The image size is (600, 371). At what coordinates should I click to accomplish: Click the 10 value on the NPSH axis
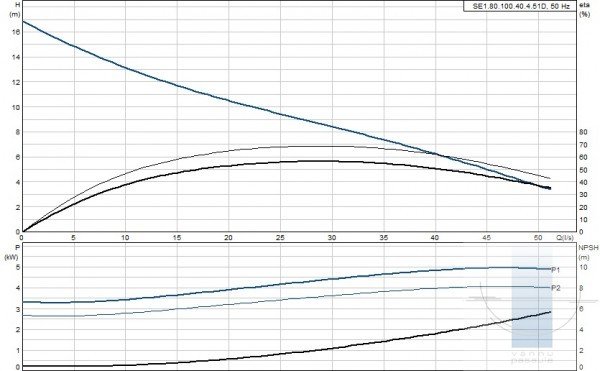pyautogui.click(x=583, y=267)
